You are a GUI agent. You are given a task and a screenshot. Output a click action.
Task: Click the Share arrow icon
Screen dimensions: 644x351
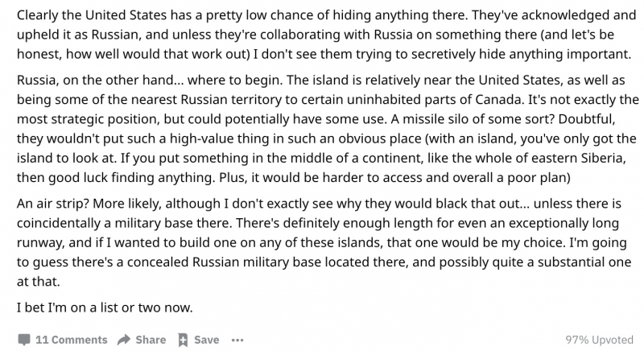click(x=124, y=340)
